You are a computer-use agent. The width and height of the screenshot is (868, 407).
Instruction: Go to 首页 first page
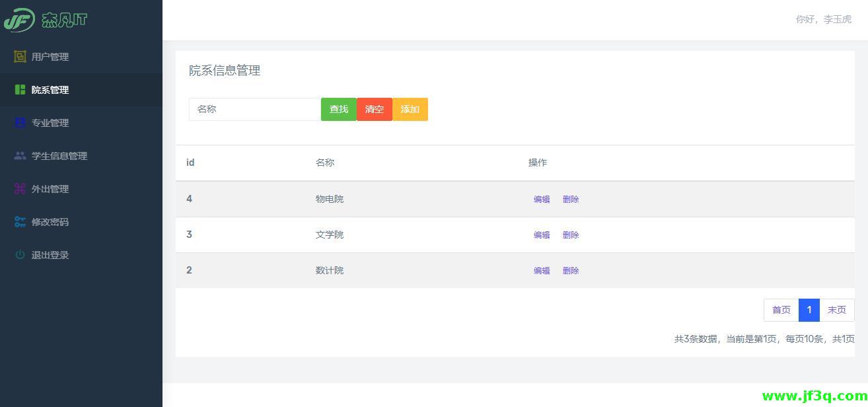tap(781, 310)
